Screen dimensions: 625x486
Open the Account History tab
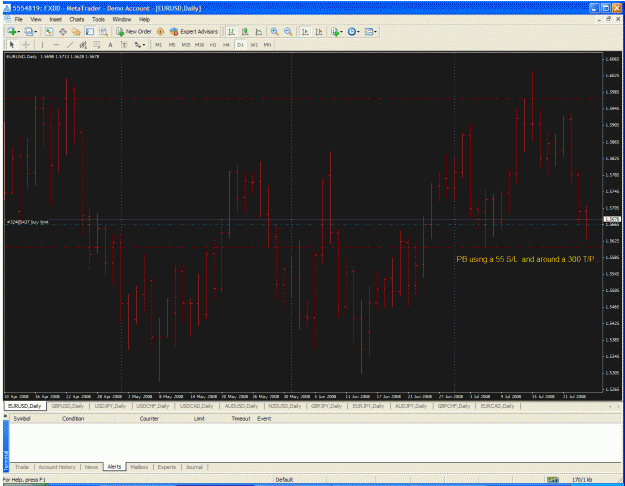57,467
